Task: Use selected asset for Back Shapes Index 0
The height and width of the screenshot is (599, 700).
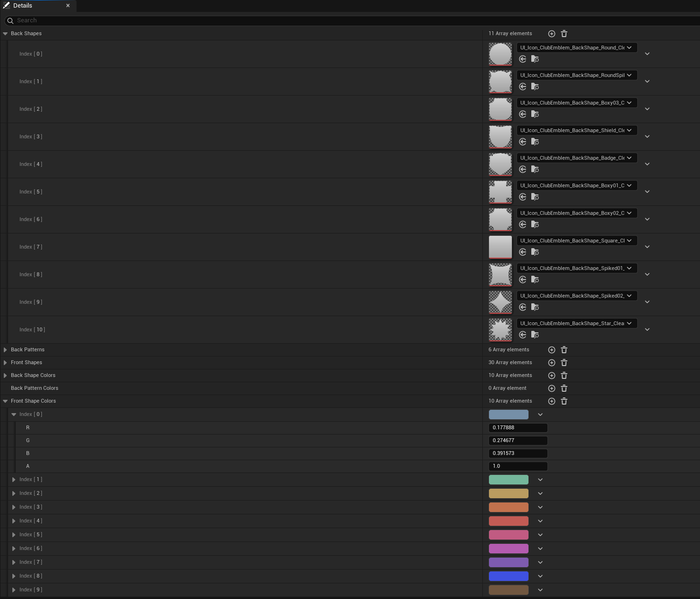Action: click(523, 59)
